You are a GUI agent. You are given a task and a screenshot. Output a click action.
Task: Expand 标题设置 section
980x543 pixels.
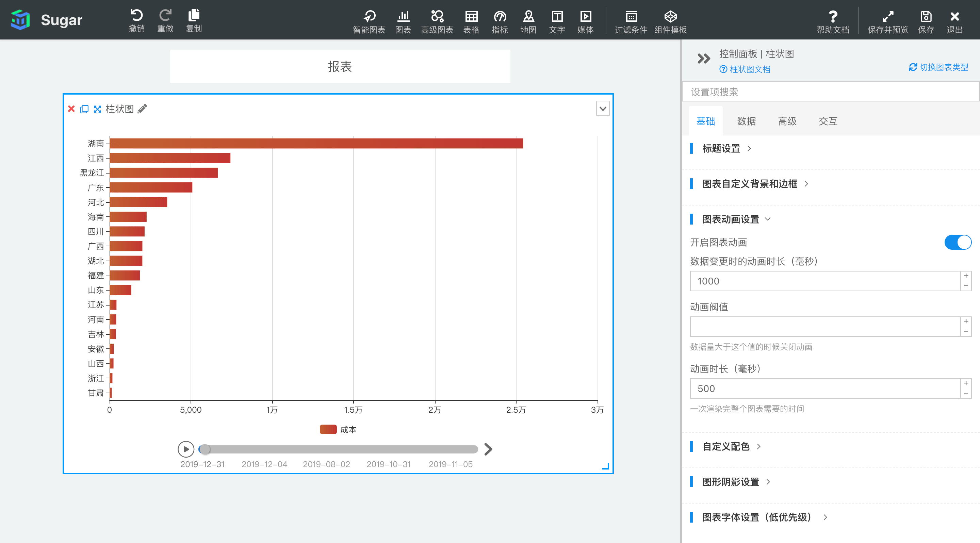tap(726, 148)
